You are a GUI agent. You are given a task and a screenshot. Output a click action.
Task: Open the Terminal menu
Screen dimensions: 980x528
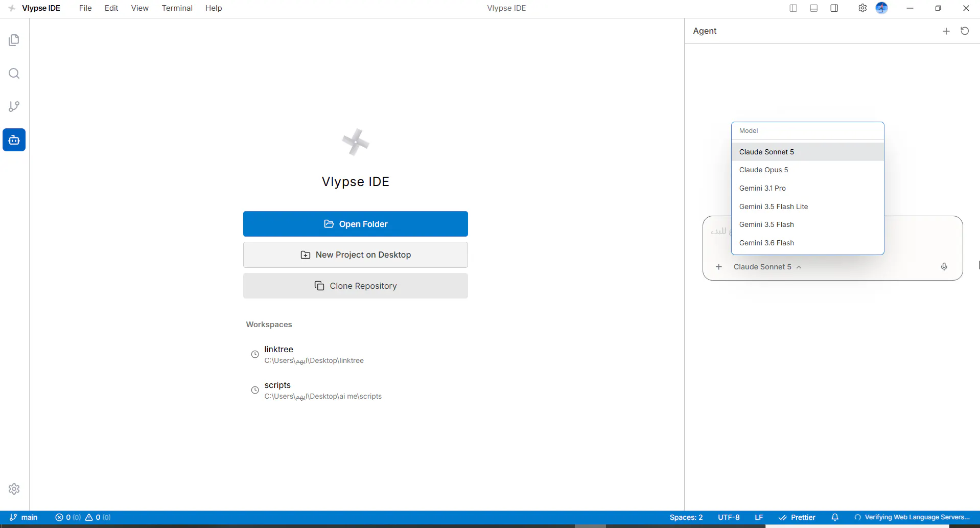coord(177,8)
